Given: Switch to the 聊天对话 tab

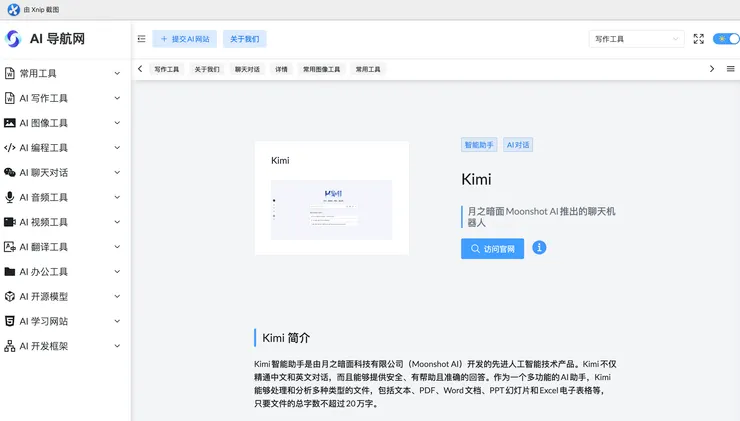Looking at the screenshot, I should (247, 69).
